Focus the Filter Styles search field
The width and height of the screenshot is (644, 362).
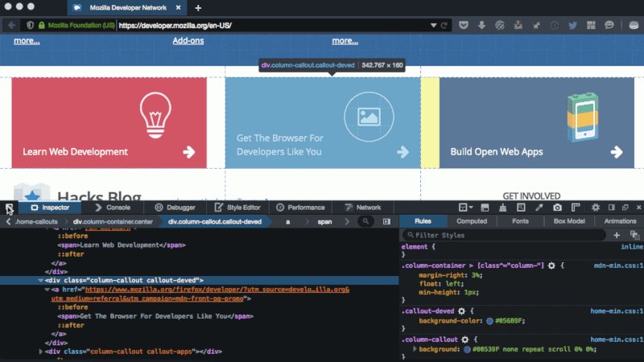[x=505, y=235]
